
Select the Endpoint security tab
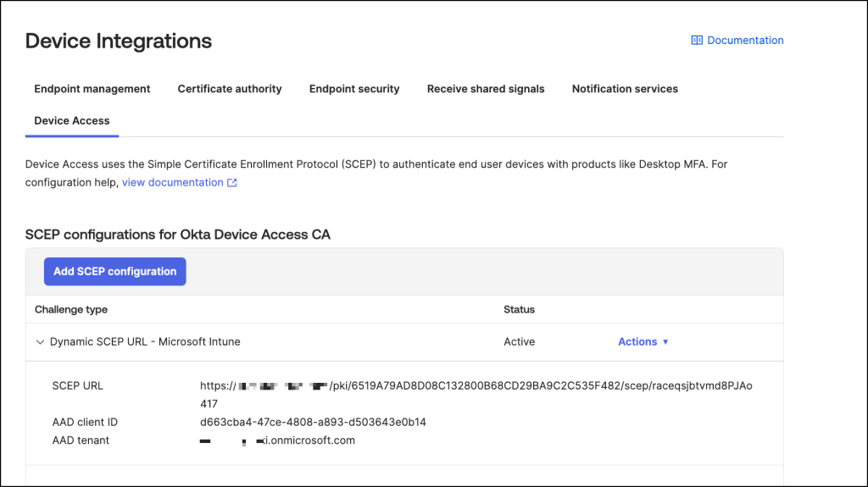click(x=354, y=89)
